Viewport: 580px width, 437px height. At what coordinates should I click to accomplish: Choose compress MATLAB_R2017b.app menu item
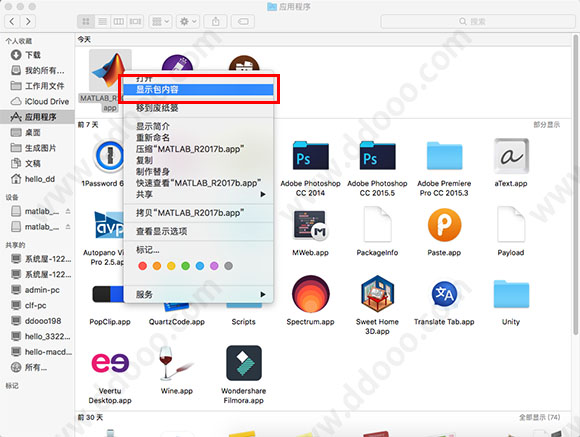(x=199, y=149)
